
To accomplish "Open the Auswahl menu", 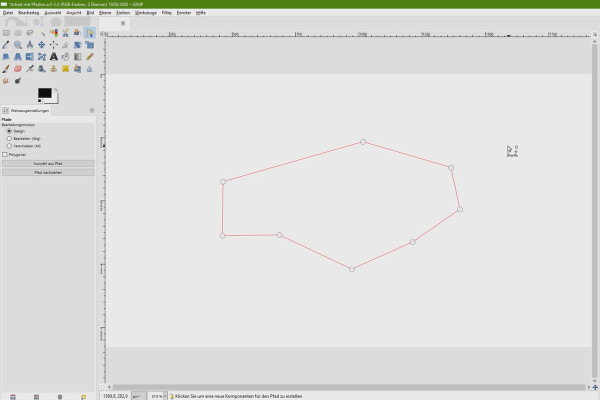I will pyautogui.click(x=53, y=13).
